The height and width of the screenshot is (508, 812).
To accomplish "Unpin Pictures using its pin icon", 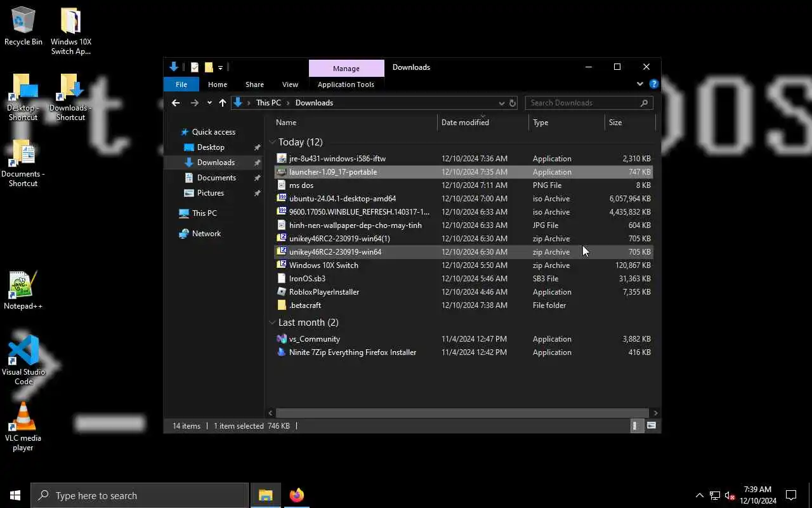I will click(x=257, y=193).
